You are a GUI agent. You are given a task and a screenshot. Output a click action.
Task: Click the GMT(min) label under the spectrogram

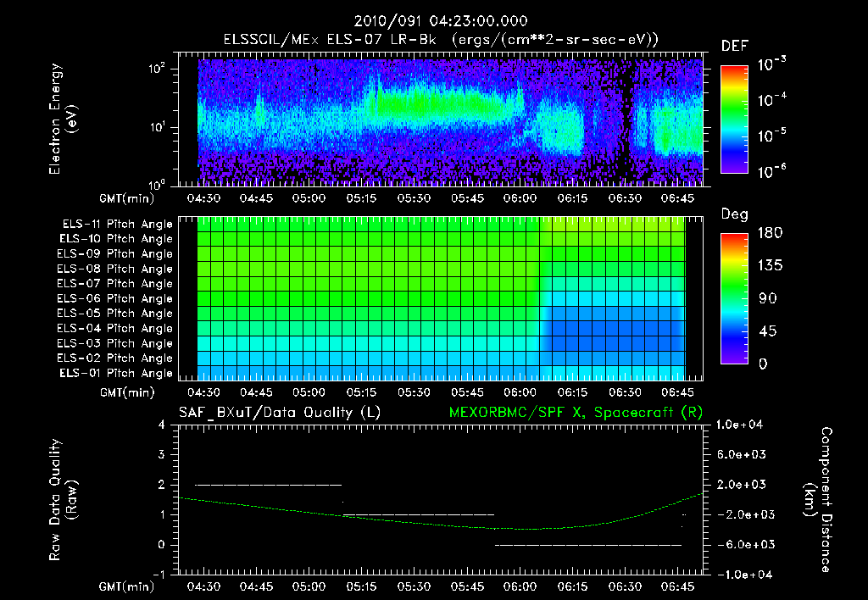pyautogui.click(x=126, y=198)
